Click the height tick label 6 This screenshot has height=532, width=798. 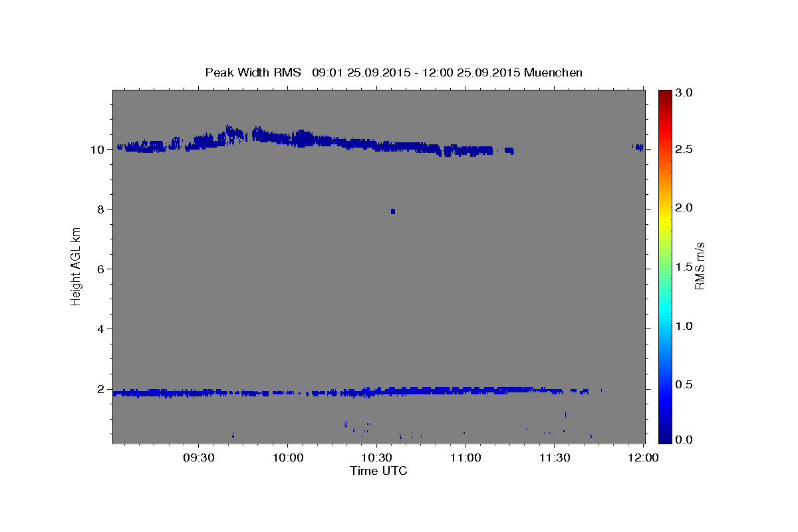pos(102,269)
